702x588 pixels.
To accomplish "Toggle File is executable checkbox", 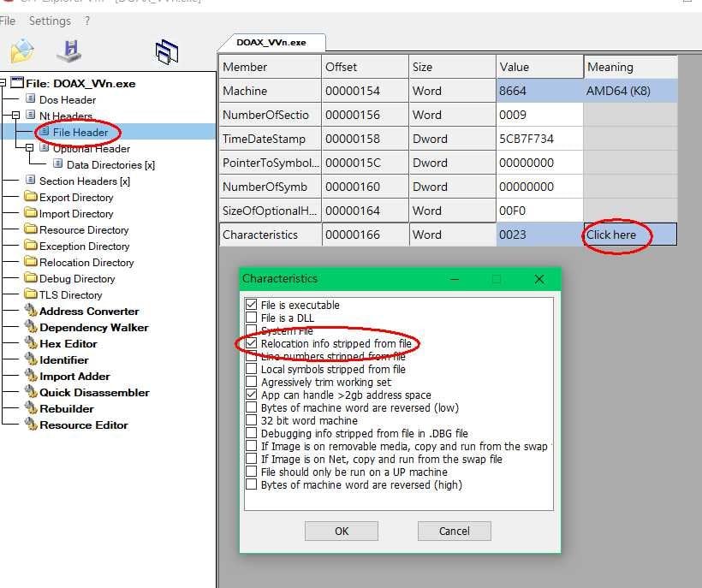I will [x=251, y=305].
